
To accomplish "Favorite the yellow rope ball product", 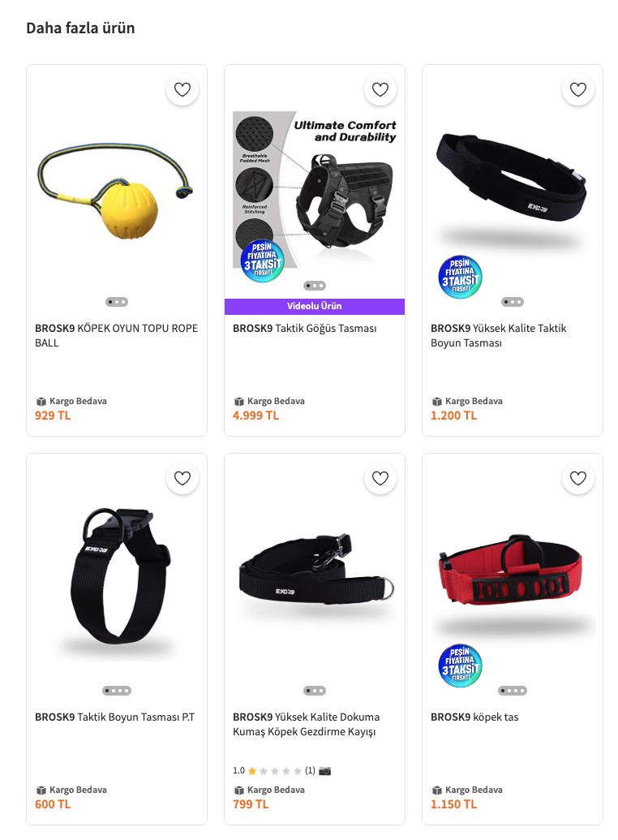I will (x=182, y=89).
